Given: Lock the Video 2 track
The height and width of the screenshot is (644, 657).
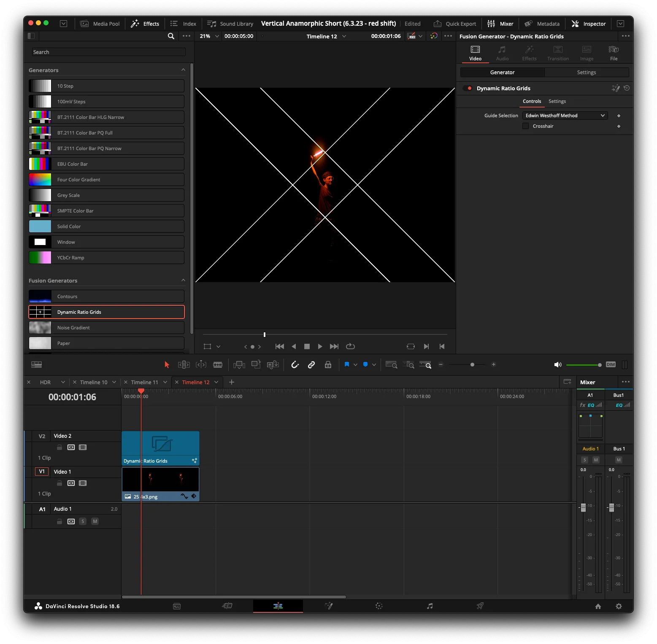Looking at the screenshot, I should click(59, 447).
